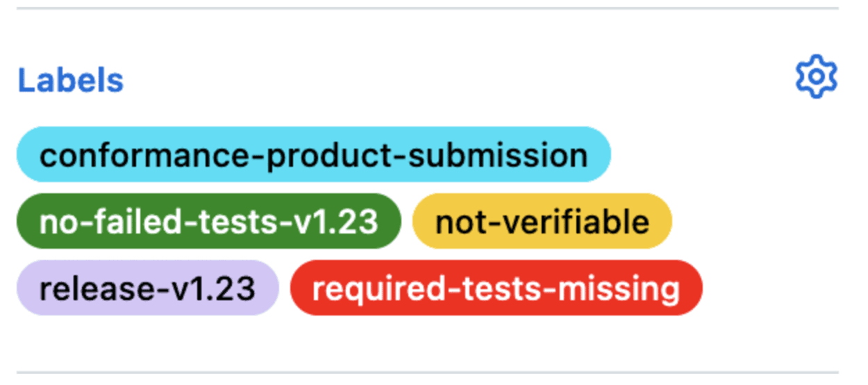Viewport: 868px width, 385px height.
Task: Click the no-failed-tests-v1.23 label
Action: pos(208,221)
